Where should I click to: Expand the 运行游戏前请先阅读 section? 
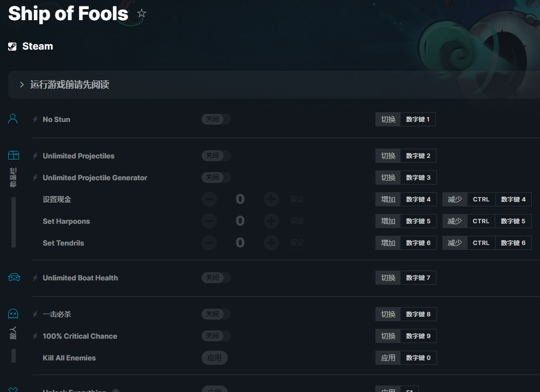click(x=22, y=84)
